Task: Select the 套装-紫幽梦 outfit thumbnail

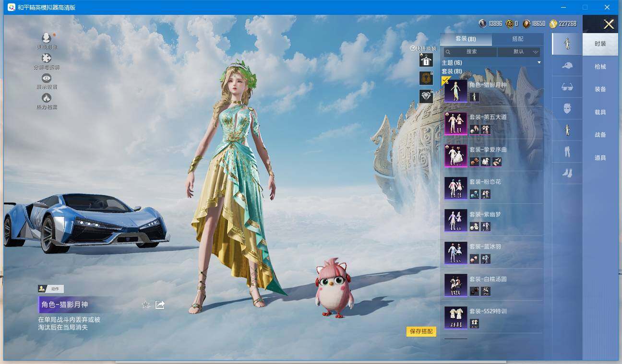Action: point(455,221)
